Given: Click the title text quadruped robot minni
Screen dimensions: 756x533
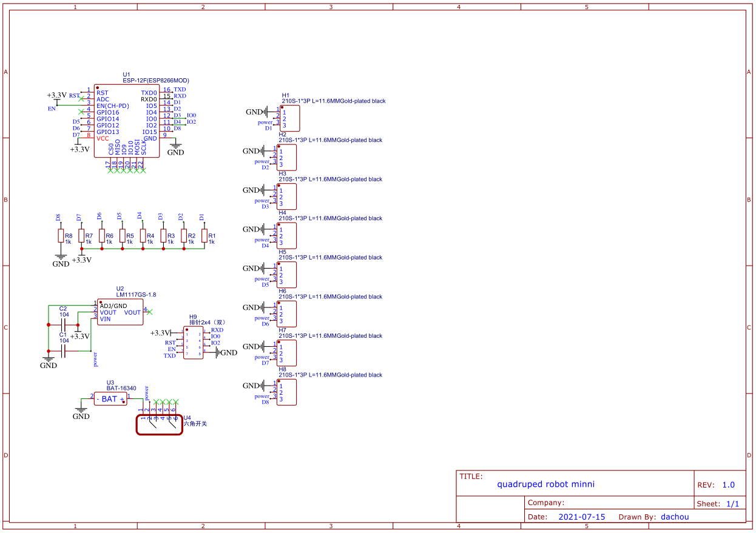Looking at the screenshot, I should 546,484.
